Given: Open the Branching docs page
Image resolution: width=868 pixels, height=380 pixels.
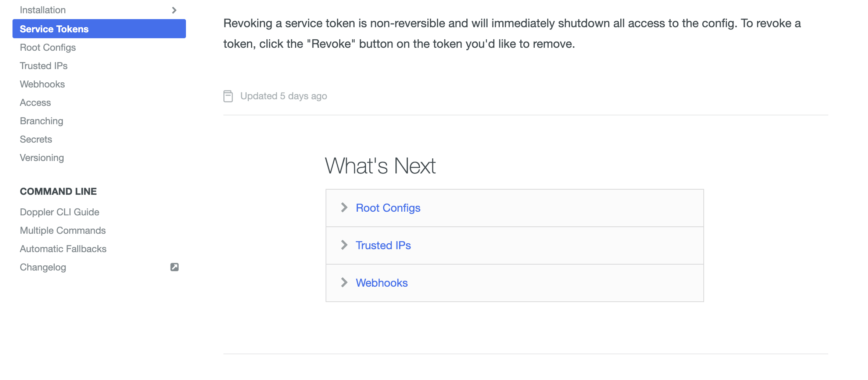Looking at the screenshot, I should [42, 121].
